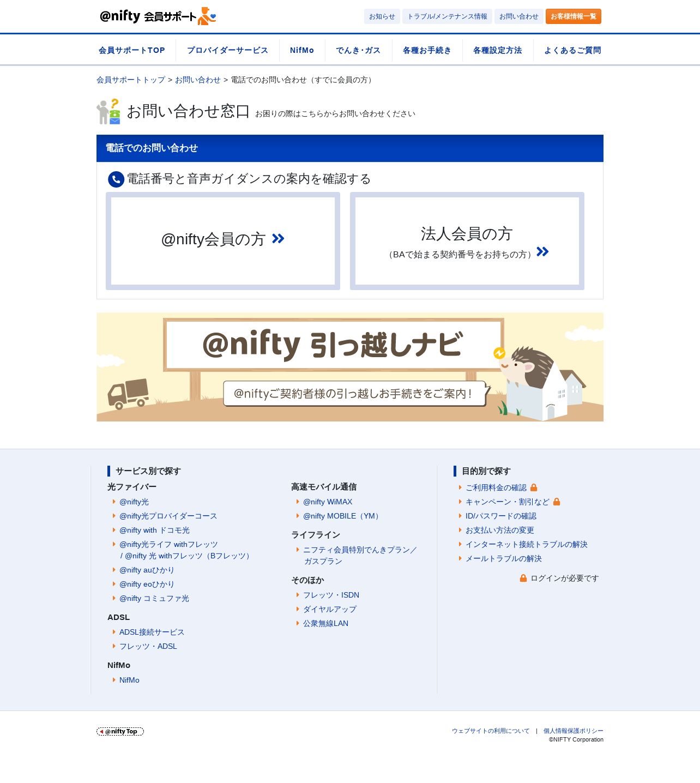700x783 pixels.
Task: Open トラブル/メンテナンス情報 header button
Action: (x=447, y=16)
